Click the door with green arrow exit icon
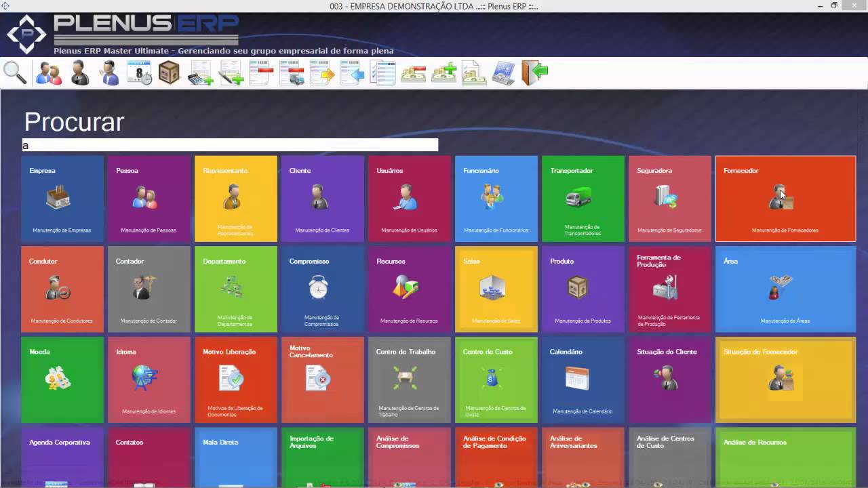Screen dimensions: 868x488 click(x=534, y=73)
